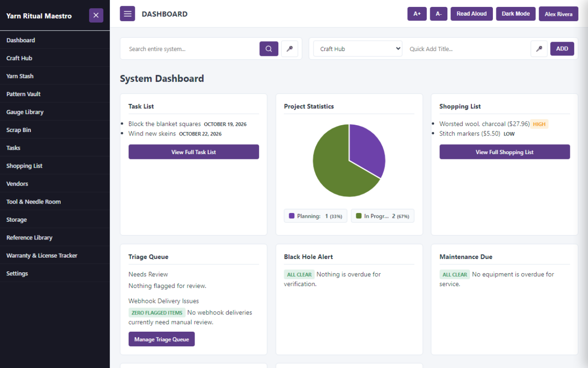Click the green In Progress legend swatch

359,216
